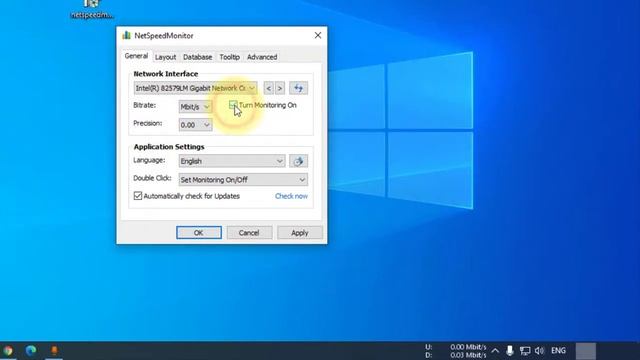Click ENG language indicator in taskbar
640x360 pixels.
[558, 351]
